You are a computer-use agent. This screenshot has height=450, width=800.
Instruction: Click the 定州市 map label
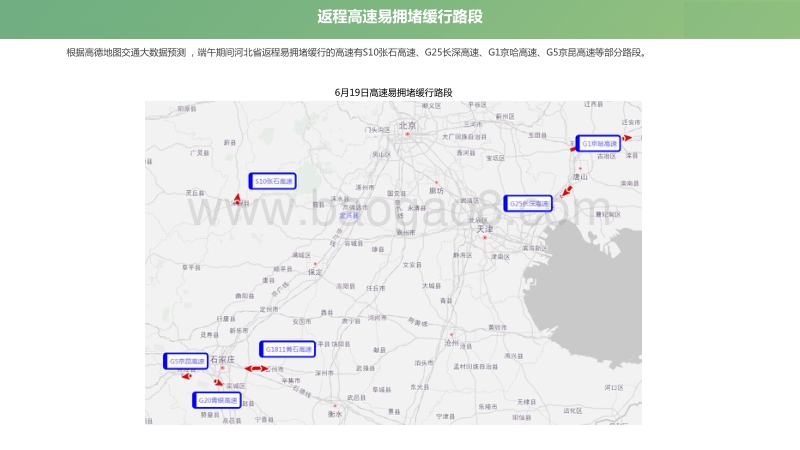tap(269, 309)
